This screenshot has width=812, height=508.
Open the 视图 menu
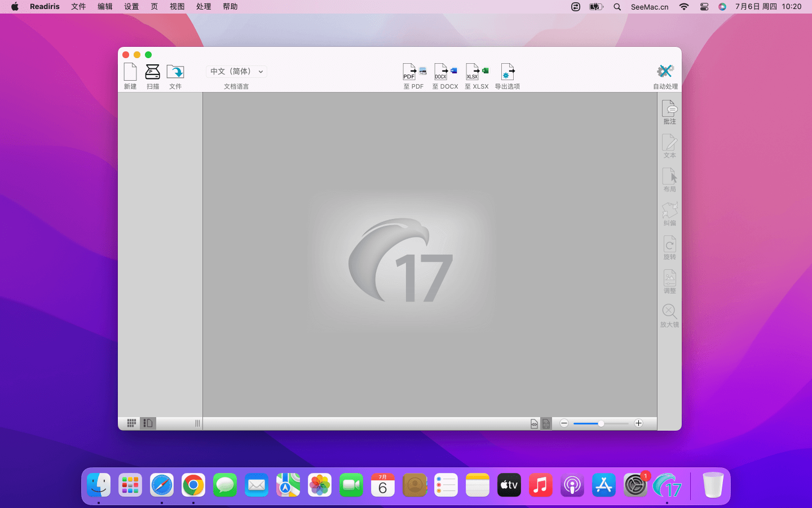click(x=177, y=7)
